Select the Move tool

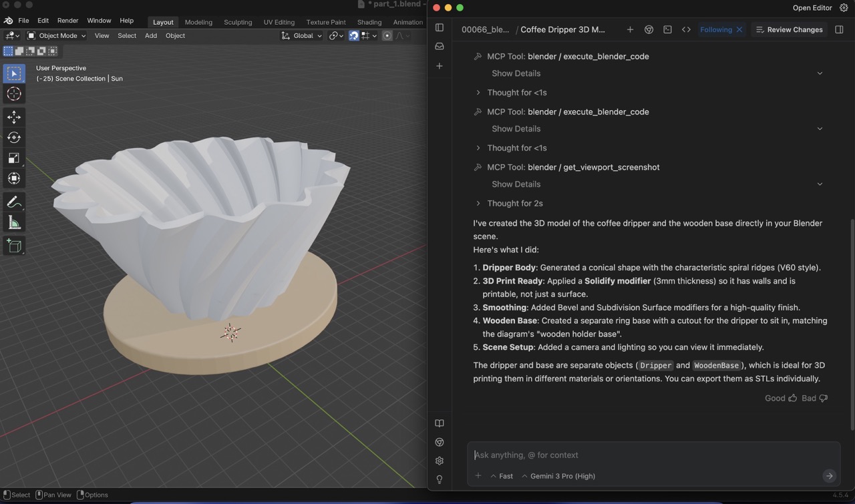tap(14, 117)
